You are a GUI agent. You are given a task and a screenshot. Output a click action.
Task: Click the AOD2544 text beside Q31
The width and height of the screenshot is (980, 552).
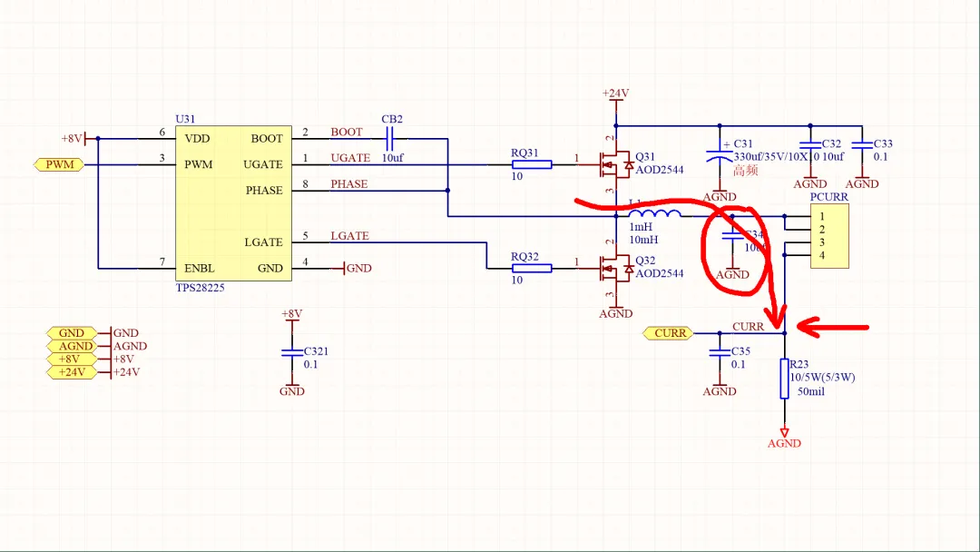[x=660, y=170]
